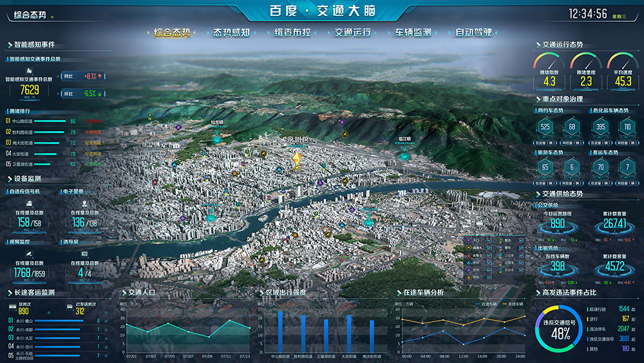Image resolution: width=644 pixels, height=363 pixels.
Task: Toggle the 公交车 layer checkbox in legend
Action: point(520,255)
